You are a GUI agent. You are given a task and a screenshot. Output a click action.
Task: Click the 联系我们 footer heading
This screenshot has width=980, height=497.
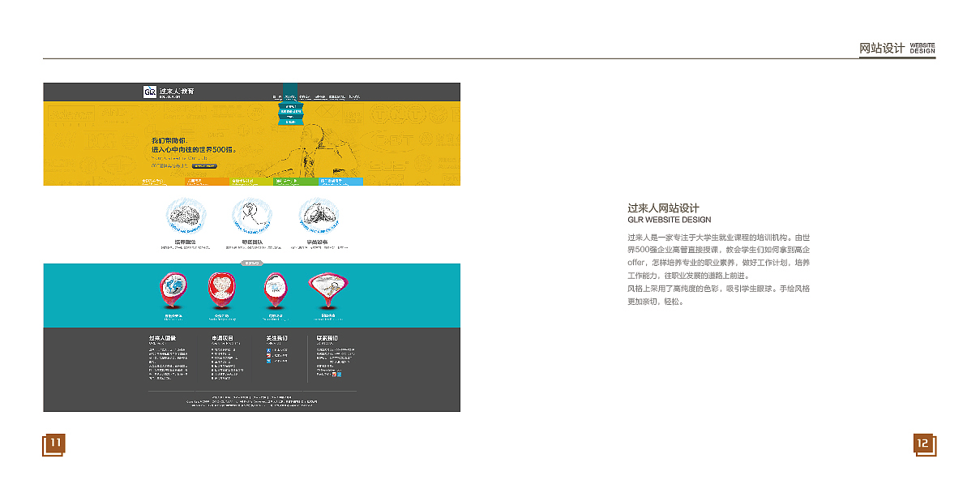coord(327,338)
